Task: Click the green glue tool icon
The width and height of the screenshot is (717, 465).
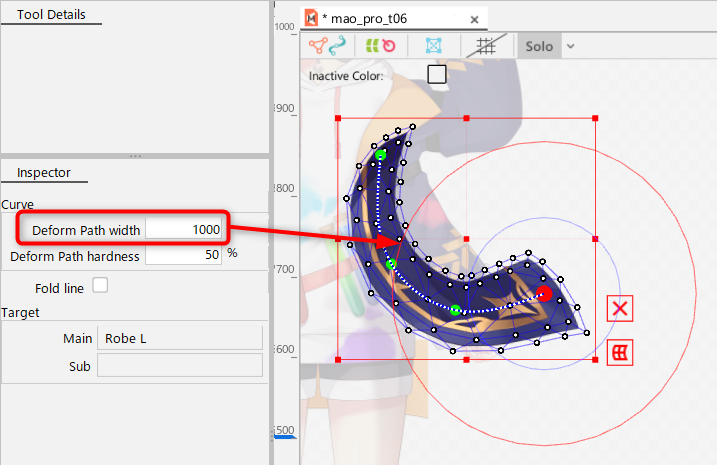Action: click(372, 45)
